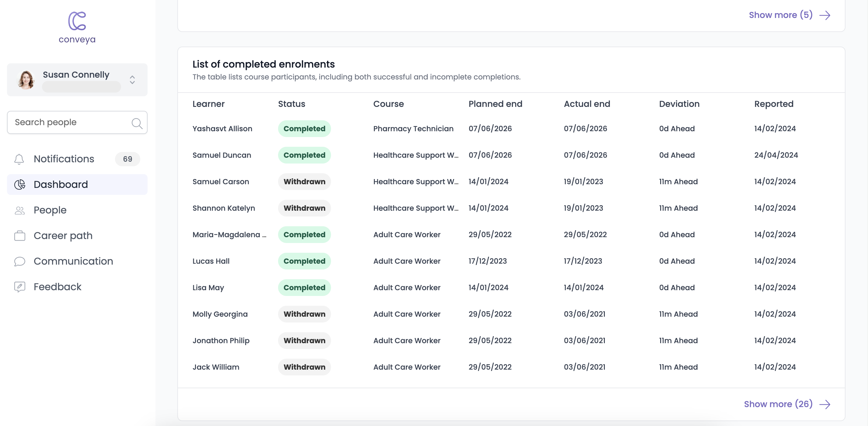Viewport: 868px width, 426px height.
Task: Click Completed badge for Samuel Duncan
Action: click(x=304, y=155)
